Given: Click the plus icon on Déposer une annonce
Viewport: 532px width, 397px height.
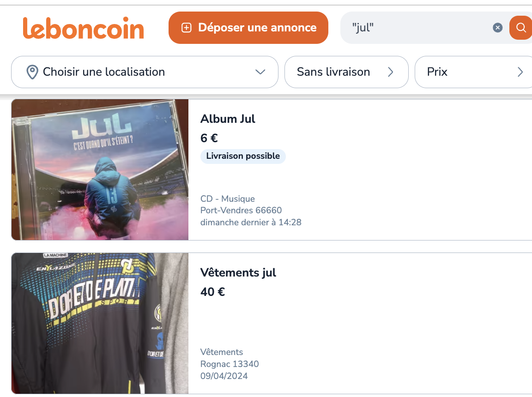Looking at the screenshot, I should click(186, 28).
